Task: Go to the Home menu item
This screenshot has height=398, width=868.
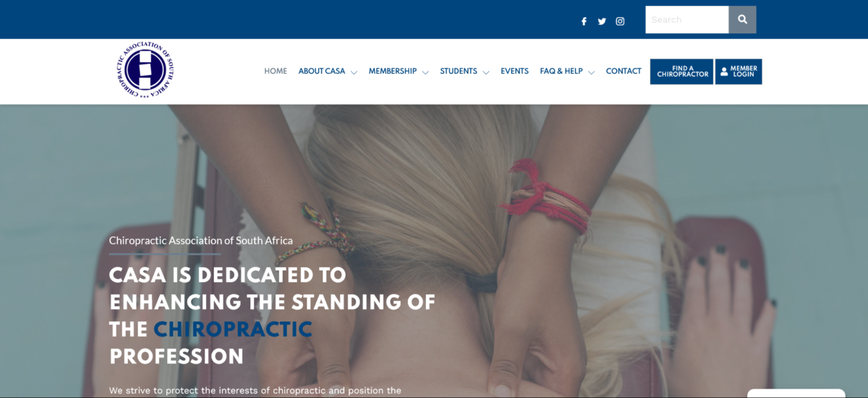Action: (x=276, y=71)
